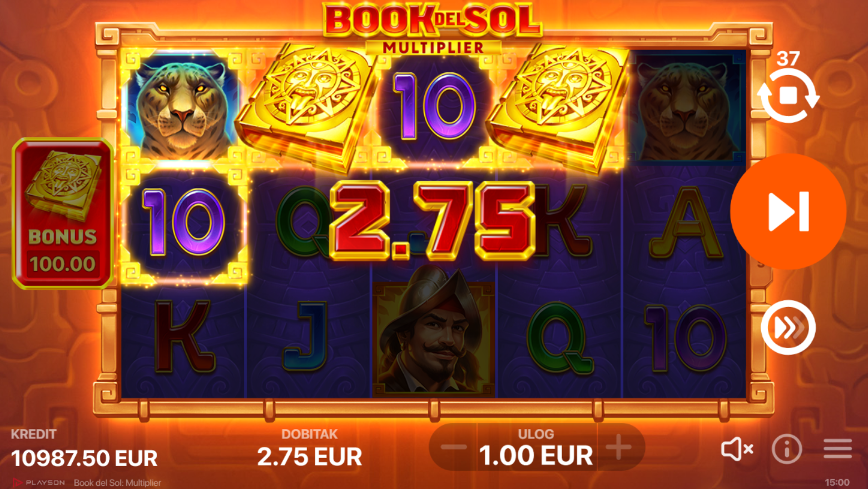
Task: Click the 1.00 EUR bet amount
Action: coord(536,456)
